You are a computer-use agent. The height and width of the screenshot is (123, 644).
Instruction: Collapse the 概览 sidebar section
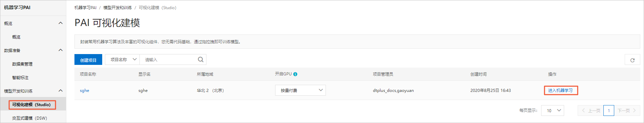click(61, 23)
